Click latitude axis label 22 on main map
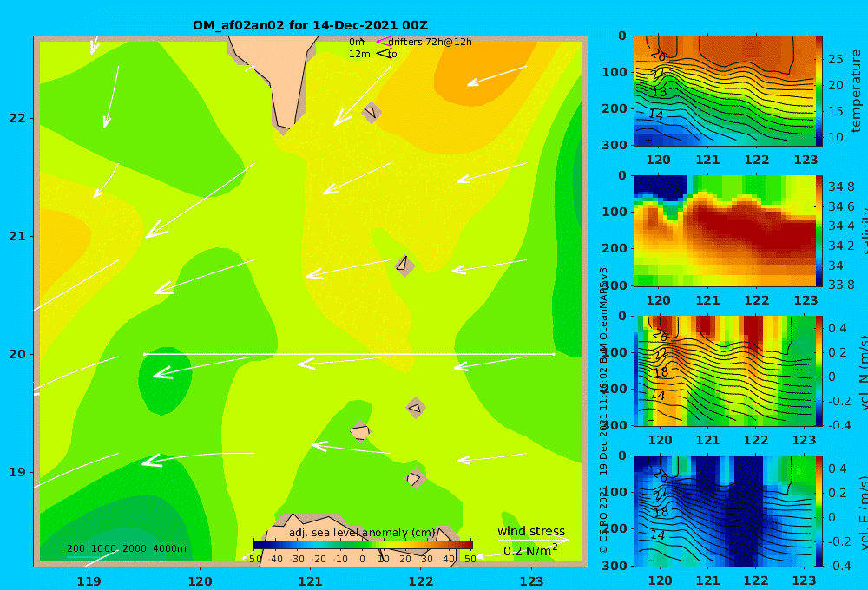 17,118
